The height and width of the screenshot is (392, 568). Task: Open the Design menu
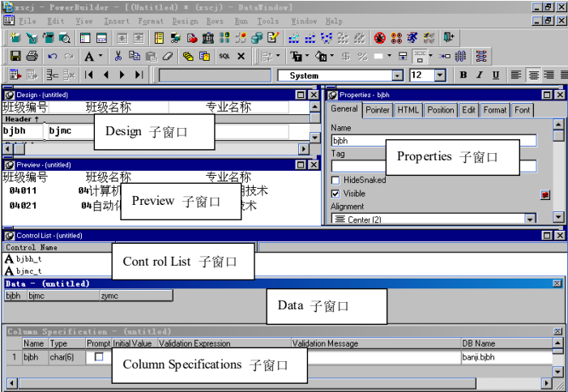click(x=185, y=21)
